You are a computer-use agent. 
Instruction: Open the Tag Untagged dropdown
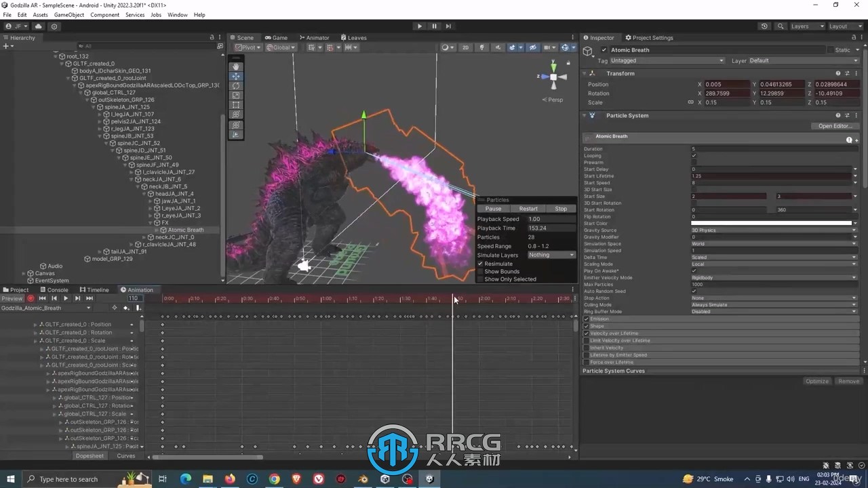point(667,60)
